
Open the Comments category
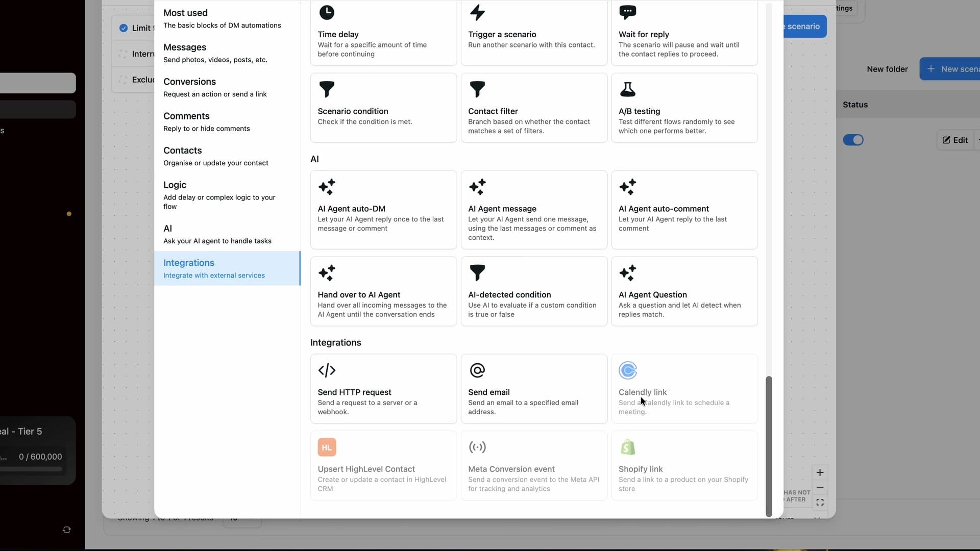(227, 122)
